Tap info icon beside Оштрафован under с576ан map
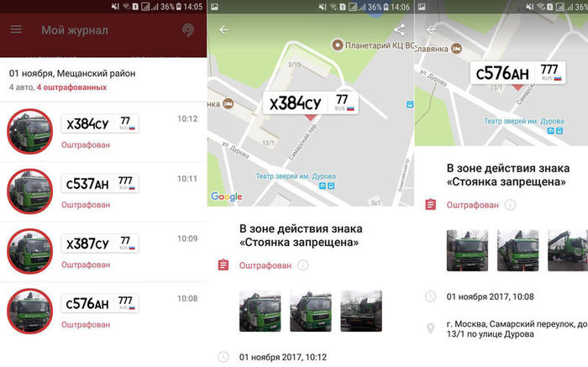The image size is (588, 367). (x=510, y=204)
